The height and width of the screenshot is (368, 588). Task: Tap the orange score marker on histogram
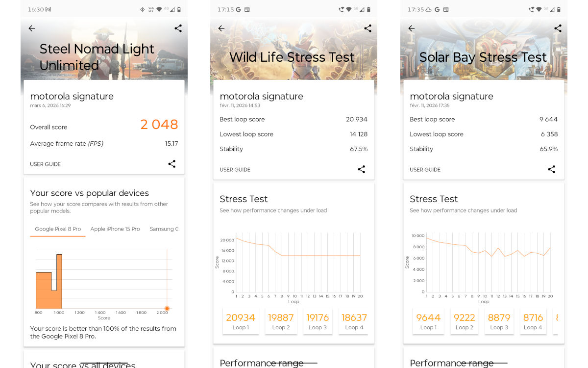[x=167, y=309]
